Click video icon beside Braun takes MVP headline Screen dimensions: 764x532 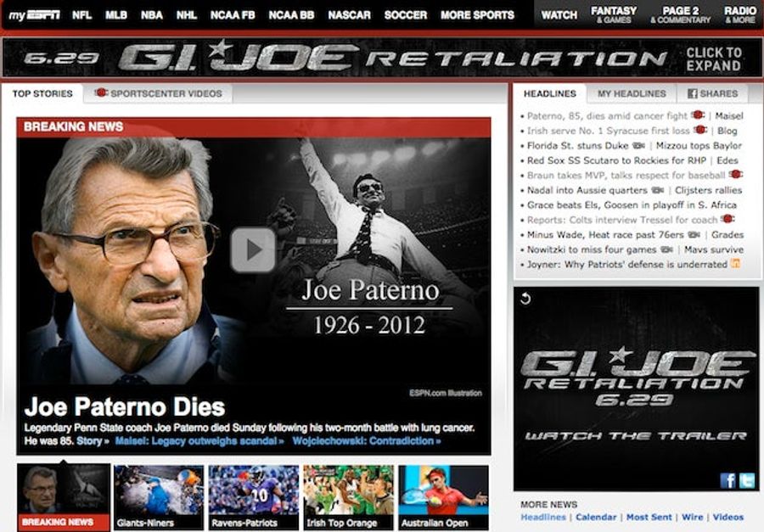click(735, 174)
